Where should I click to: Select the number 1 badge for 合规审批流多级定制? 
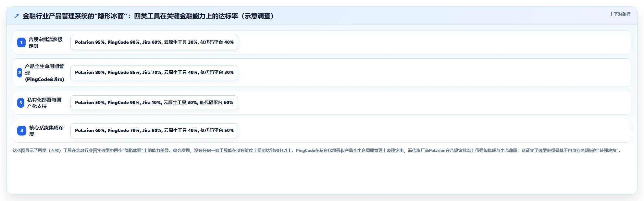point(21,42)
